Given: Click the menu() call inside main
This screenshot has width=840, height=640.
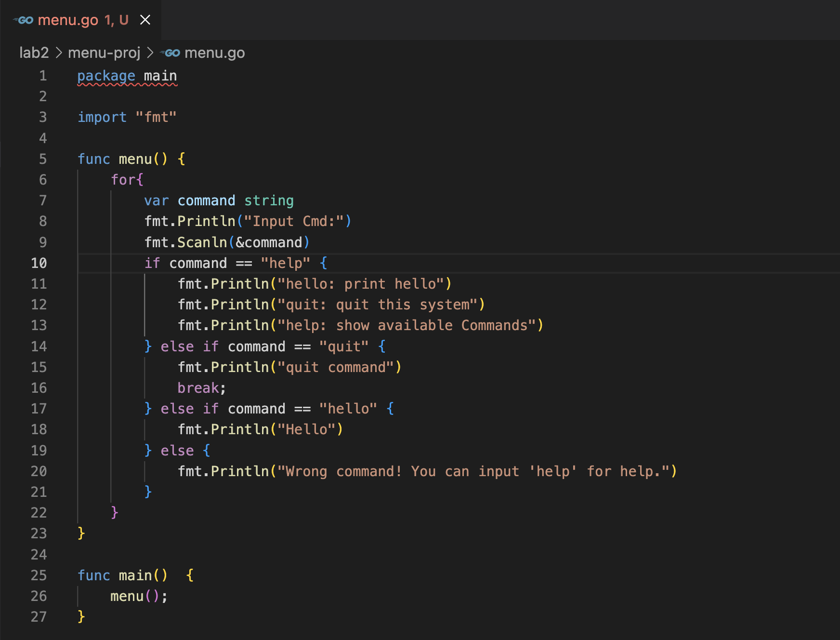Looking at the screenshot, I should point(127,597).
